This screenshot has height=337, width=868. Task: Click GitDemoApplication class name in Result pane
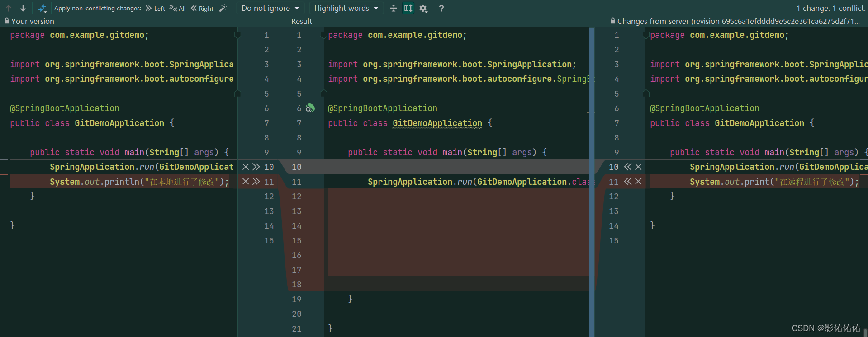click(x=437, y=123)
